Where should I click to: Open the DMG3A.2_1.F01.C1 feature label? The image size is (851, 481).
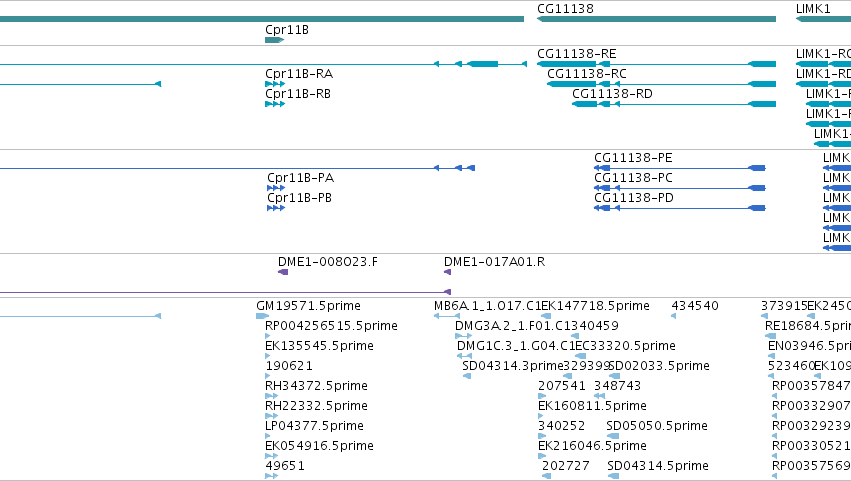[512, 326]
